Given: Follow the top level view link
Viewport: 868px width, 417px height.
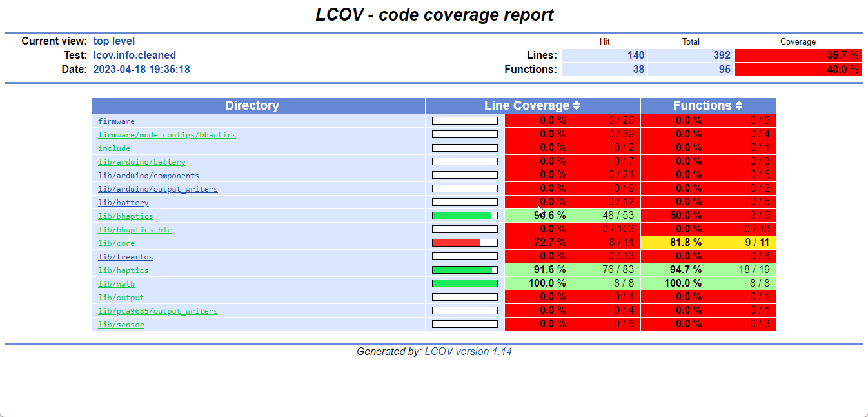Looking at the screenshot, I should coord(113,41).
